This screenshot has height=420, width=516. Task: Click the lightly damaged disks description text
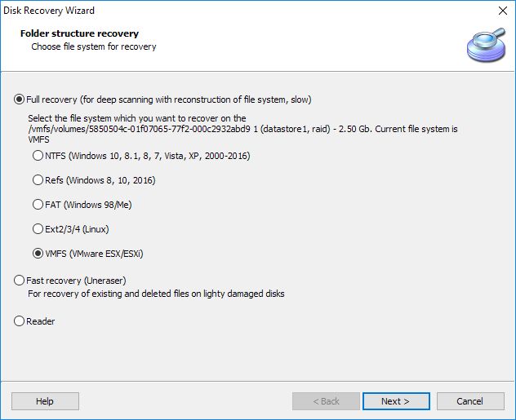pos(156,294)
